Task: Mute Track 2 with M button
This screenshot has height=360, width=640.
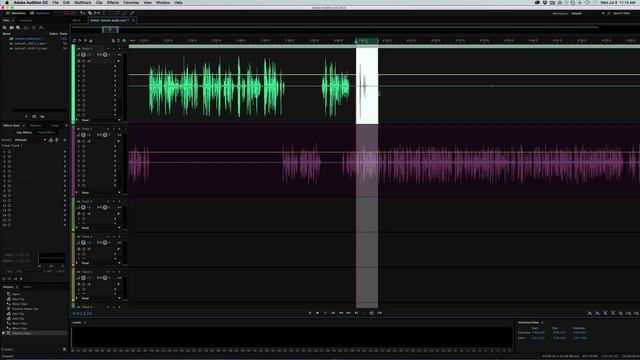Action: (108, 129)
